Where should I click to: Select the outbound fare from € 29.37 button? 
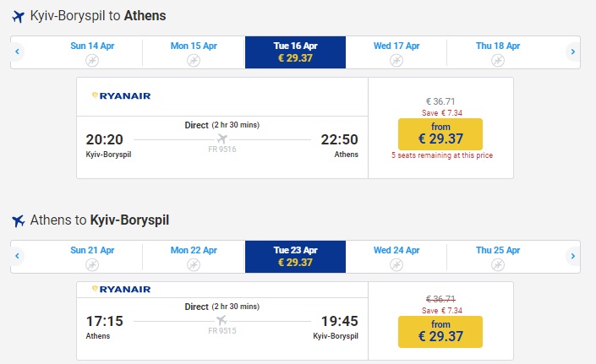[x=440, y=133]
